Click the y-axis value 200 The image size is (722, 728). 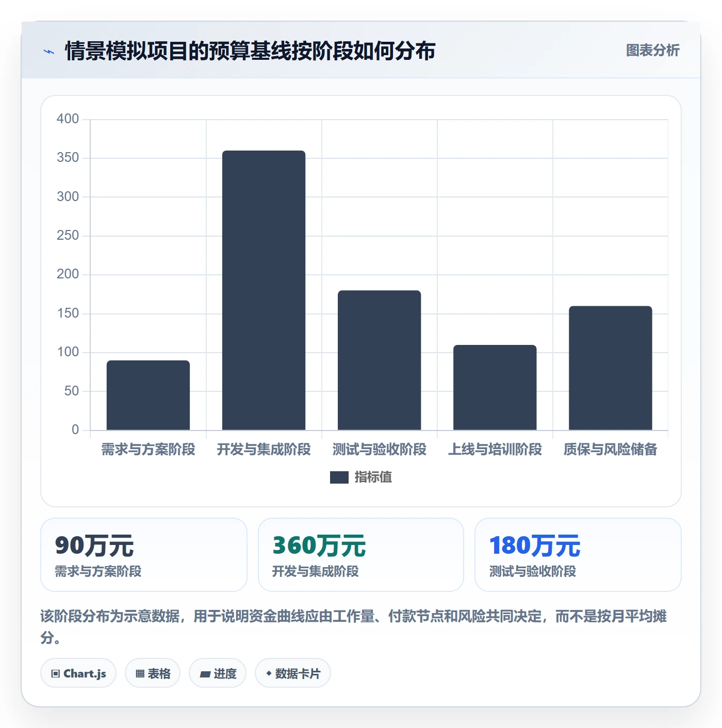pos(68,274)
